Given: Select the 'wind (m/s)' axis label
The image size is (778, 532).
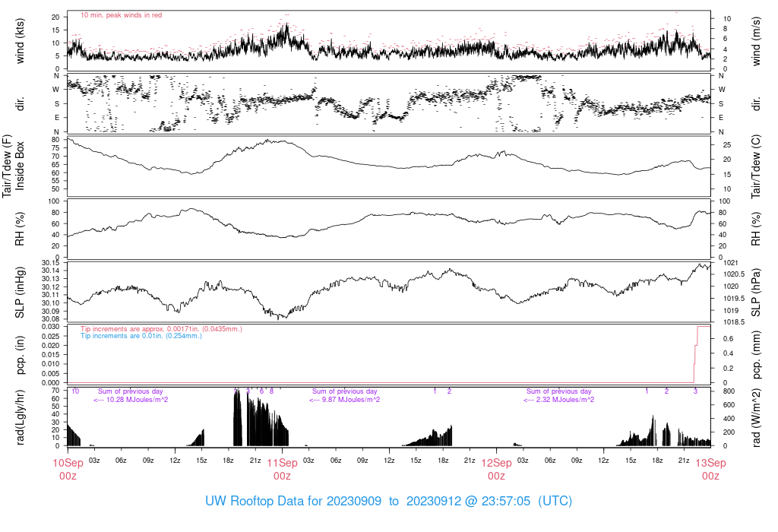Looking at the screenshot, I should click(x=756, y=41).
